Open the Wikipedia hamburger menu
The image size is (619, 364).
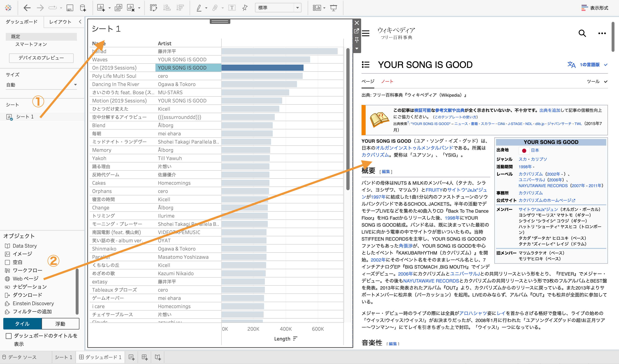coord(366,33)
